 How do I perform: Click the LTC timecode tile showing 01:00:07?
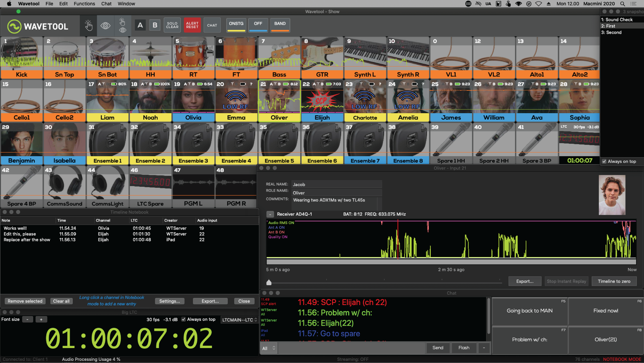pyautogui.click(x=580, y=144)
